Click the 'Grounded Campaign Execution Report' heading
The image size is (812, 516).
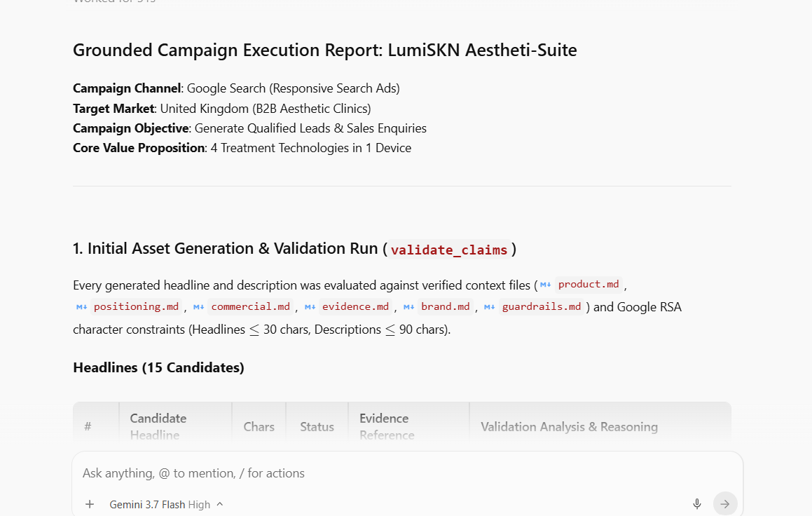(324, 50)
